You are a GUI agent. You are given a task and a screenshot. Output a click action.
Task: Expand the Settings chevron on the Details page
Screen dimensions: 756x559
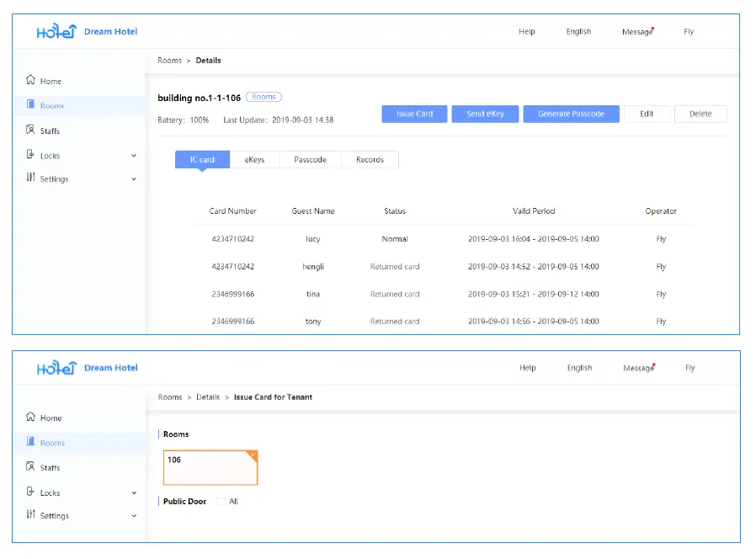point(134,179)
